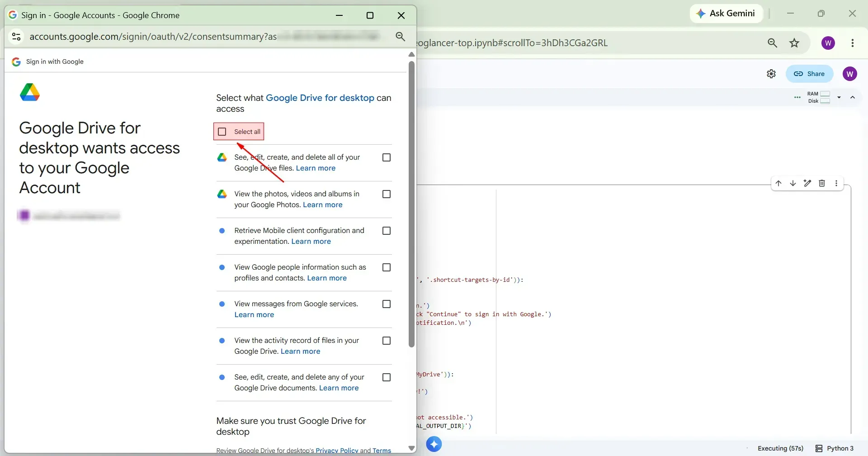The height and width of the screenshot is (456, 868).
Task: Click the accounts.google.com address bar
Action: click(x=203, y=37)
